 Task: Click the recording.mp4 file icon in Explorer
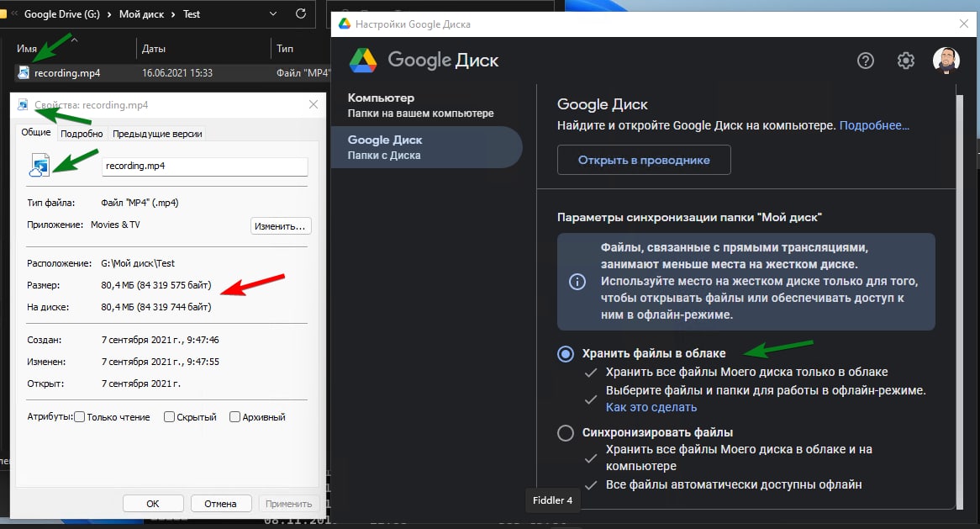point(24,72)
